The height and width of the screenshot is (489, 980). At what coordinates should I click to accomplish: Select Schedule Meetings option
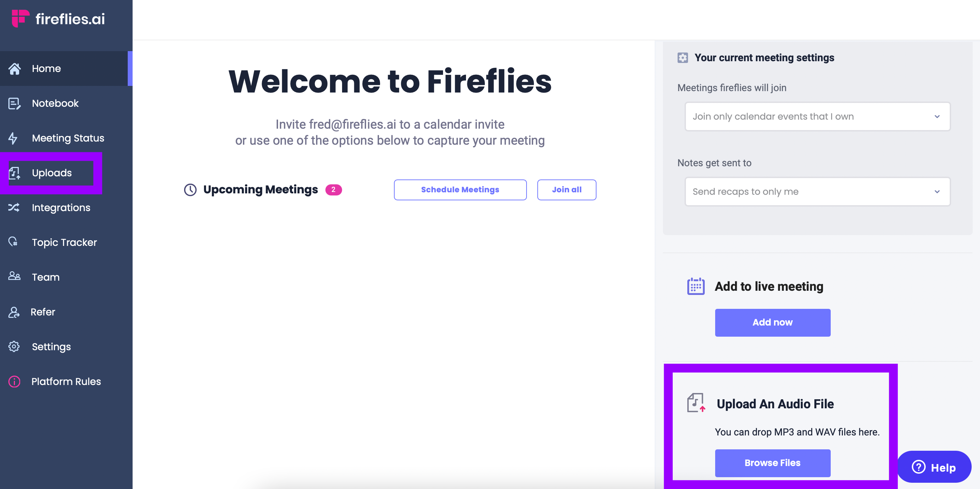pos(460,189)
